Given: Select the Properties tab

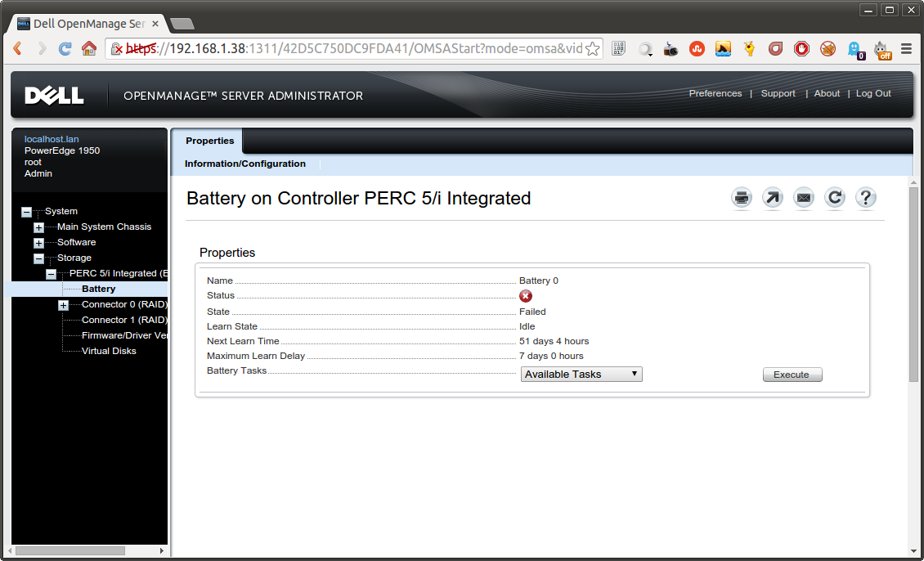Looking at the screenshot, I should tap(209, 141).
